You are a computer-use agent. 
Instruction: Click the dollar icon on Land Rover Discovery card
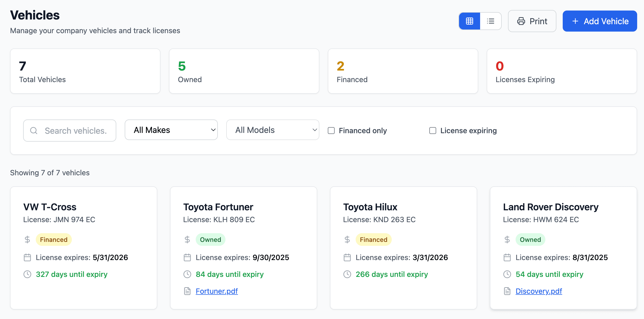click(x=507, y=240)
